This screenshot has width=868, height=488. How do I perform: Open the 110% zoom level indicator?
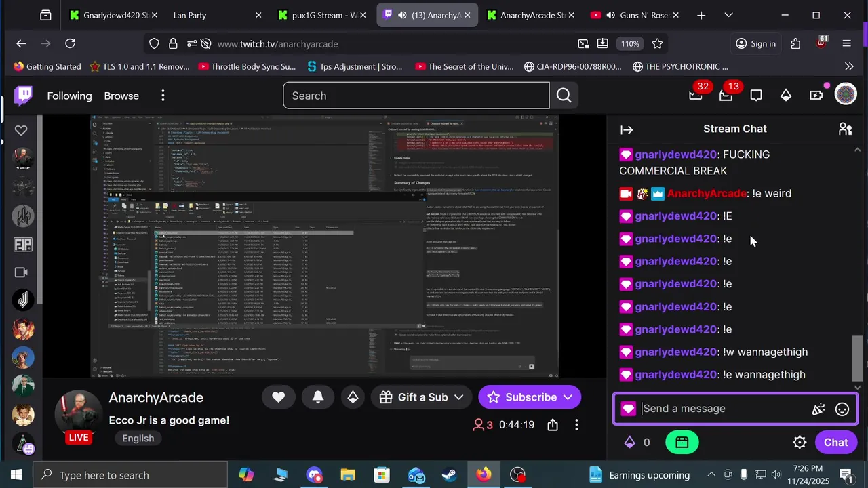(x=630, y=44)
